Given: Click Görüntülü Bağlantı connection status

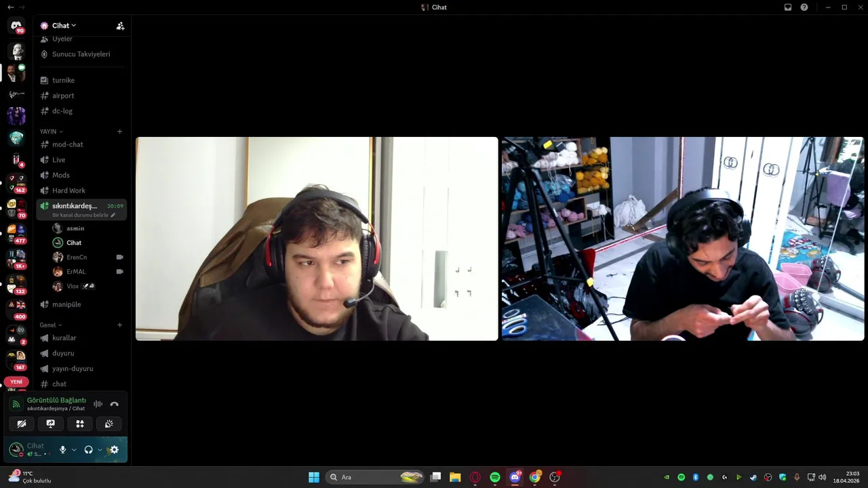Looking at the screenshot, I should (x=56, y=401).
